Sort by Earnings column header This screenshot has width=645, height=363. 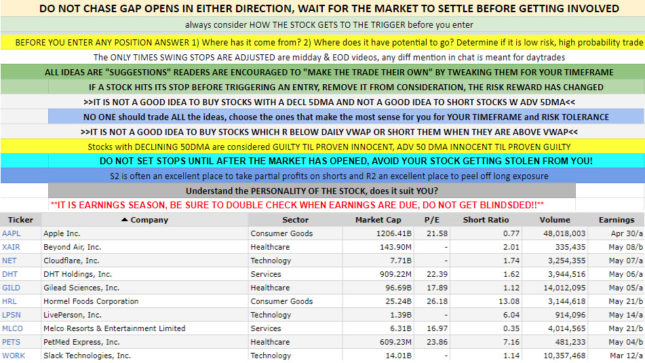point(617,220)
